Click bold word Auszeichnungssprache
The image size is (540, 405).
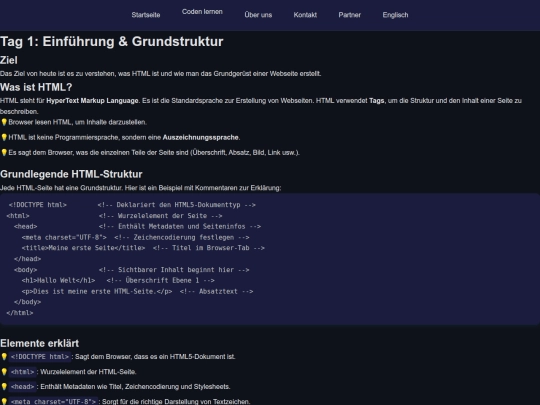(x=201, y=137)
